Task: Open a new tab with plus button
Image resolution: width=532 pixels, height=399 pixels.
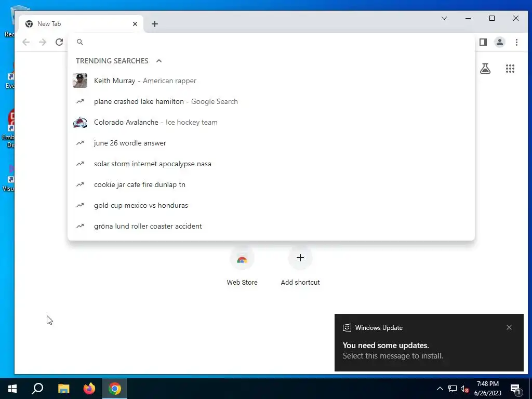Action: pos(155,24)
